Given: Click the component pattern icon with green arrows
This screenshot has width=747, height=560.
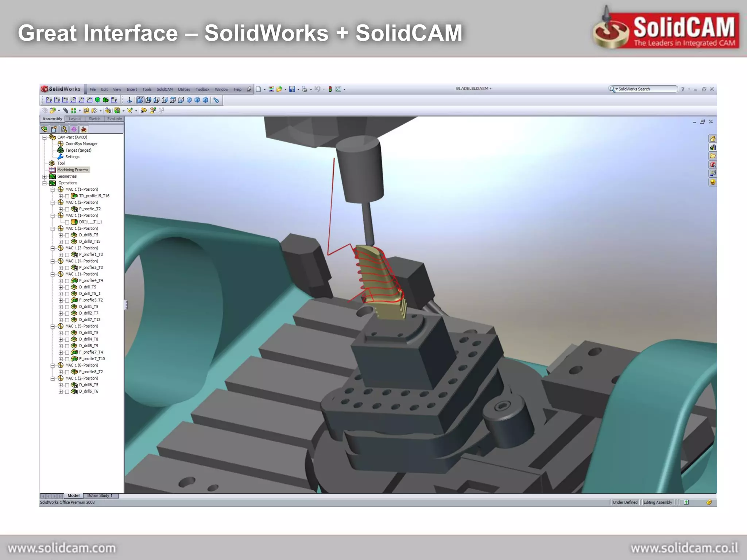Looking at the screenshot, I should (x=74, y=110).
